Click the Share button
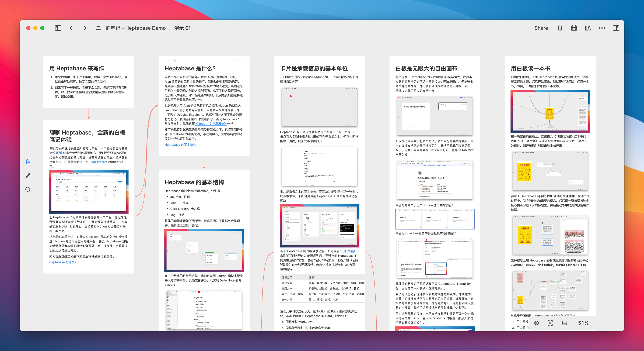This screenshot has width=644, height=351. pyautogui.click(x=541, y=28)
